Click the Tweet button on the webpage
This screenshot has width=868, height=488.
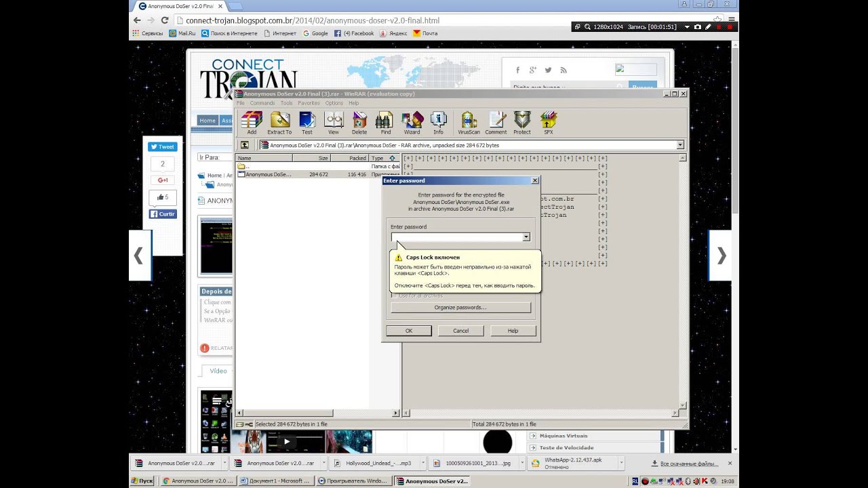(x=162, y=146)
